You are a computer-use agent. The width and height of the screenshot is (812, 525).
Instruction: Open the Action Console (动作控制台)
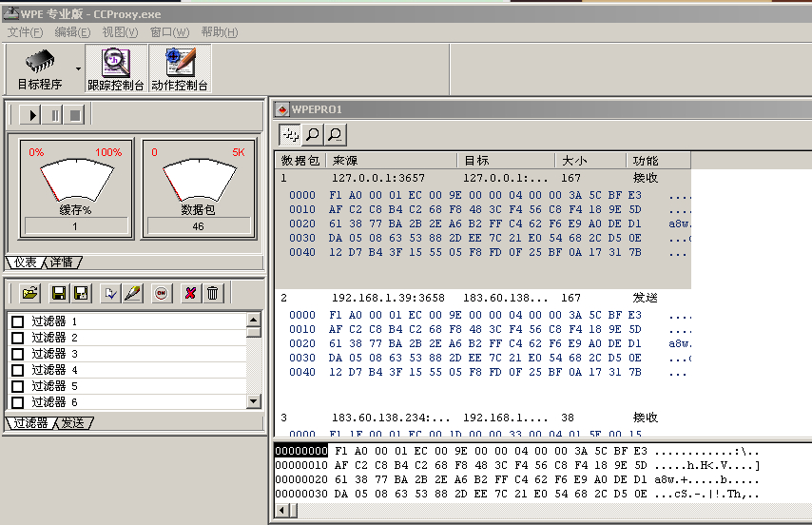point(180,68)
